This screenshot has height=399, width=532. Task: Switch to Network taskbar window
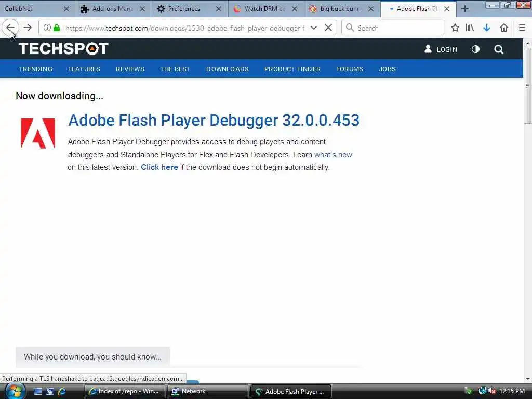pos(207,392)
